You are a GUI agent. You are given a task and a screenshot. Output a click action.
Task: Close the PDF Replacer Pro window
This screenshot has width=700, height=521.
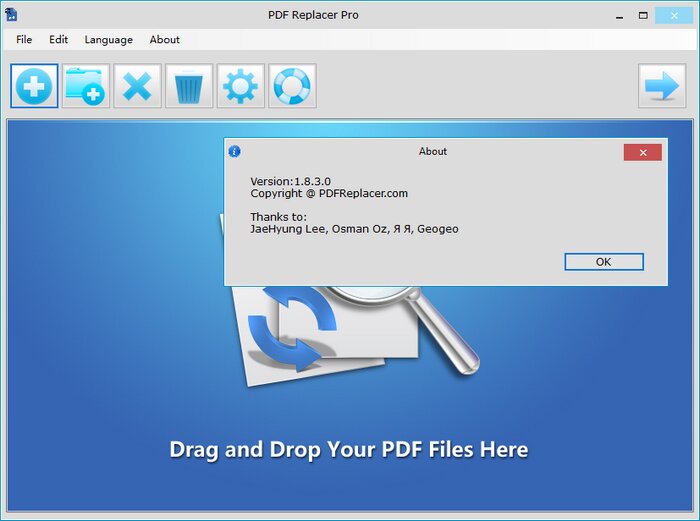coord(674,16)
